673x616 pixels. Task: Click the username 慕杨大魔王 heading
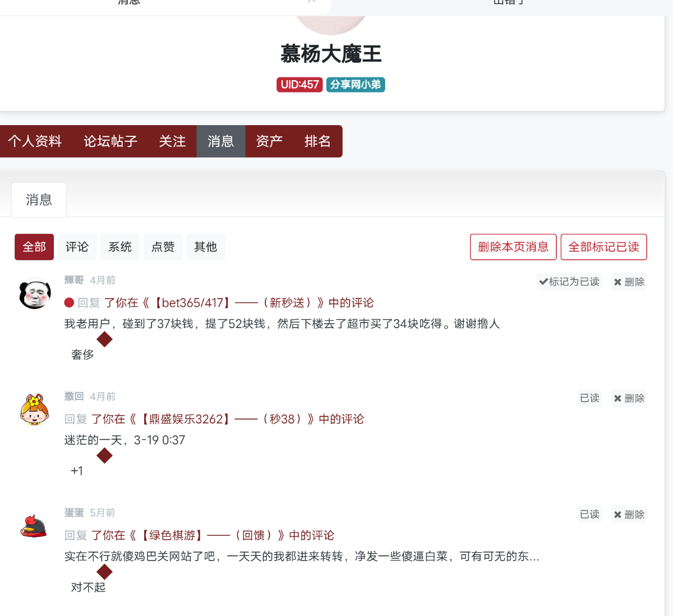pos(330,54)
